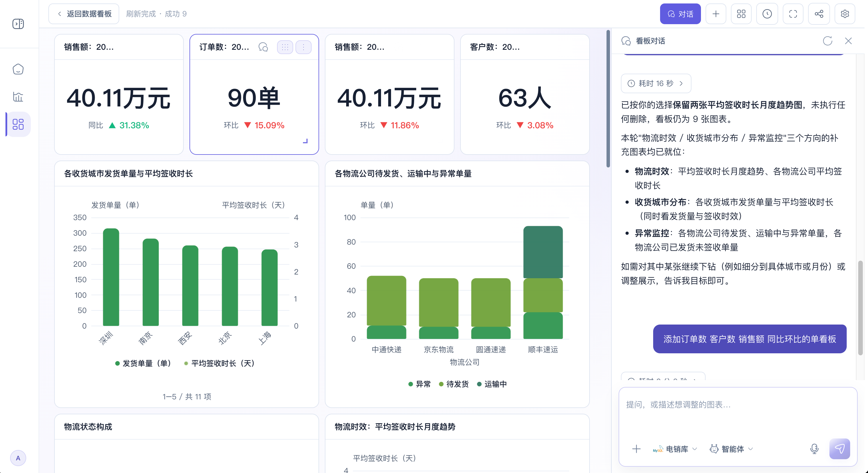This screenshot has width=868, height=473.
Task: Click the 添加订单数 客户数 销售额 message bubble
Action: [749, 339]
